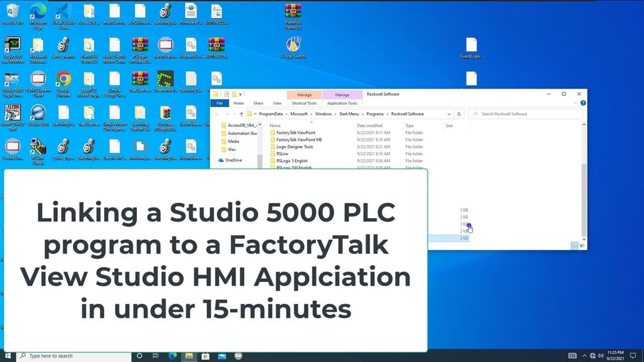Expand the Quick Access Toolbar customize menu
The width and height of the screenshot is (644, 362).
(x=239, y=94)
